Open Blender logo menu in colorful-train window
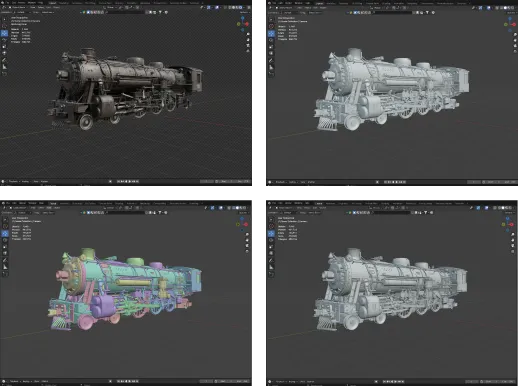 3,203
